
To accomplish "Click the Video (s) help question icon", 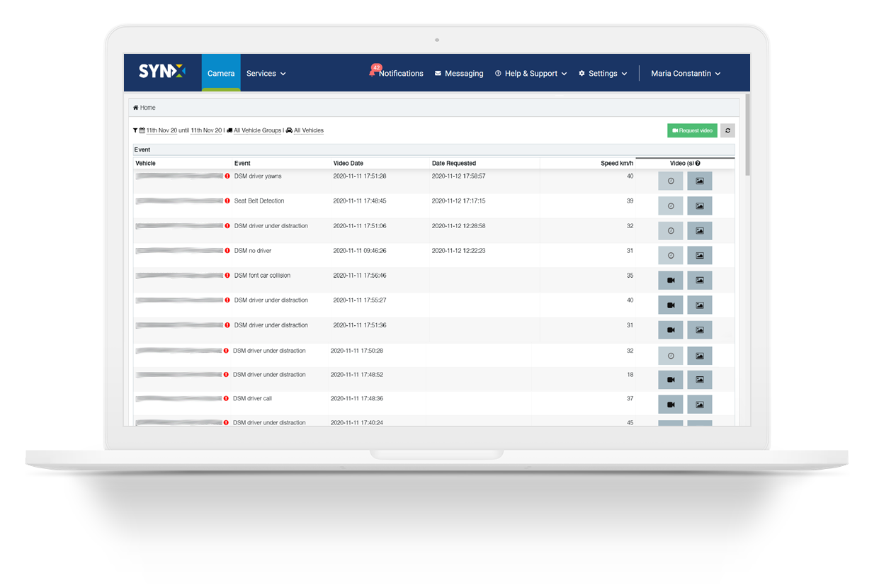I will 698,164.
